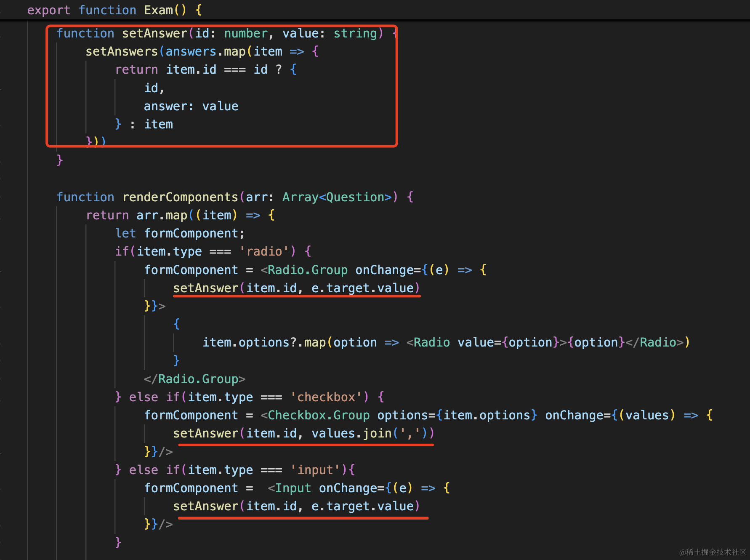750x560 pixels.
Task: Click the renderComponents function name
Action: [x=180, y=197]
